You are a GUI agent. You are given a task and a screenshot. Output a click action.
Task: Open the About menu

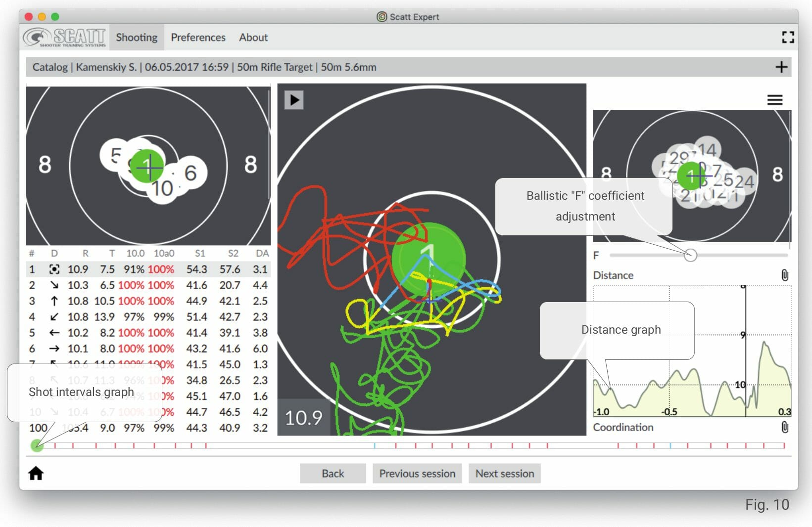point(253,37)
